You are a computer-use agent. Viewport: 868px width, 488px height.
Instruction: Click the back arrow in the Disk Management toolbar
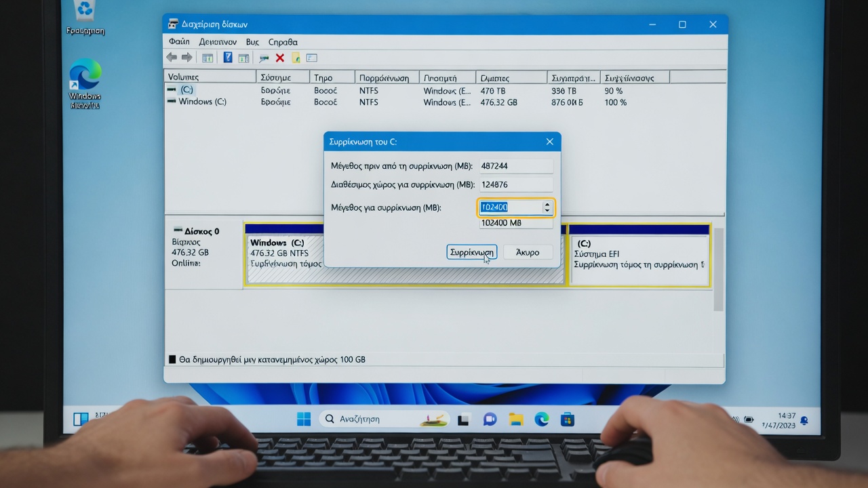[x=172, y=58]
